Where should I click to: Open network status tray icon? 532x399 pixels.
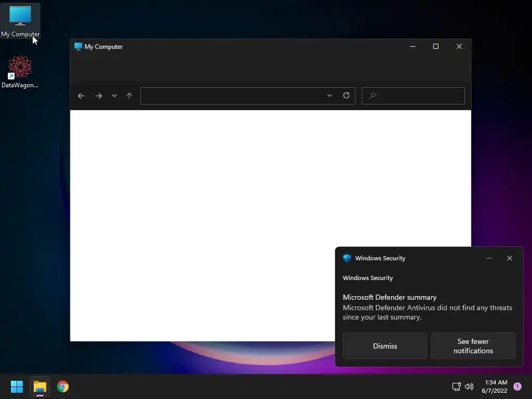tap(457, 387)
